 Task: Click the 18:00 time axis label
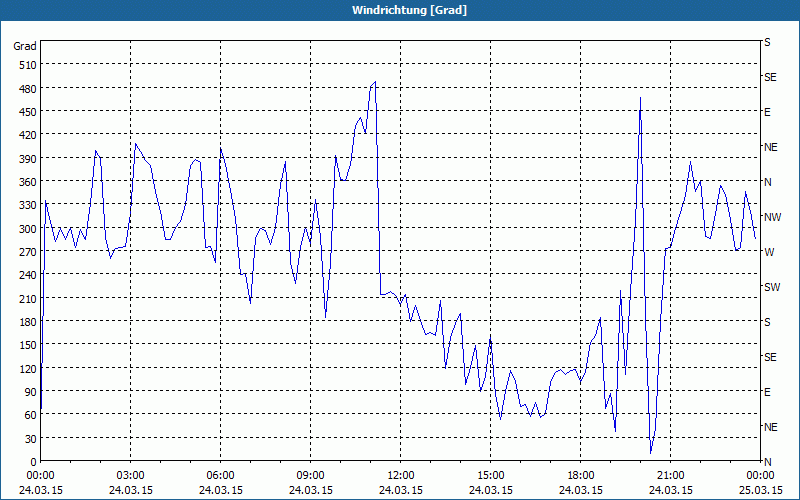point(581,476)
